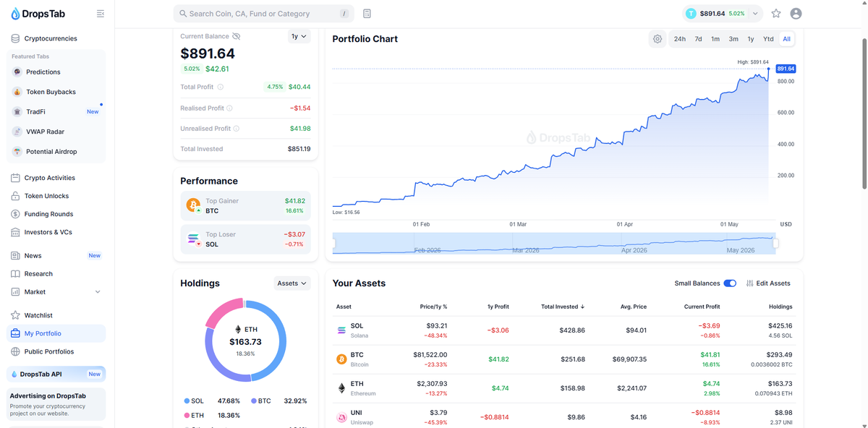Screen dimensions: 868x428
Task: Open My Portfolio in sidebar
Action: (56, 333)
